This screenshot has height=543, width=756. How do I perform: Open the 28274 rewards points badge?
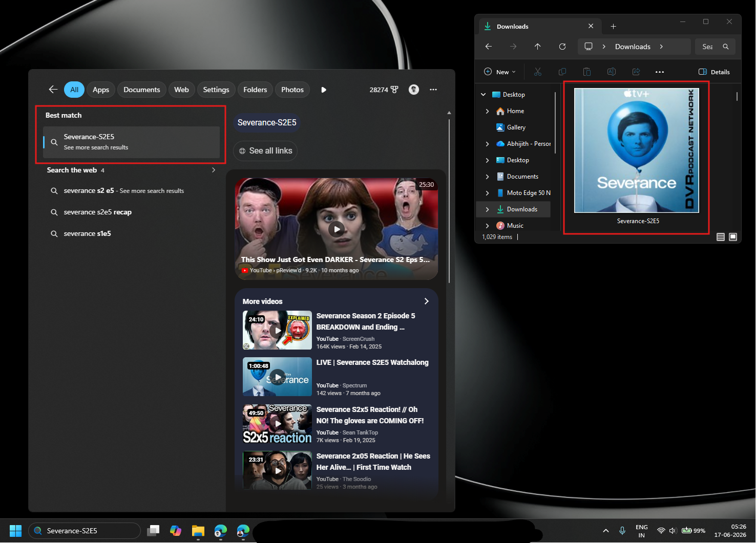[x=384, y=90]
